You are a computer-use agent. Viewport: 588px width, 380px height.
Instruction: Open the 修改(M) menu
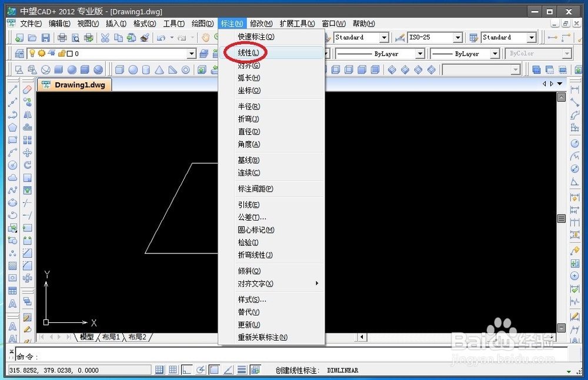(262, 24)
